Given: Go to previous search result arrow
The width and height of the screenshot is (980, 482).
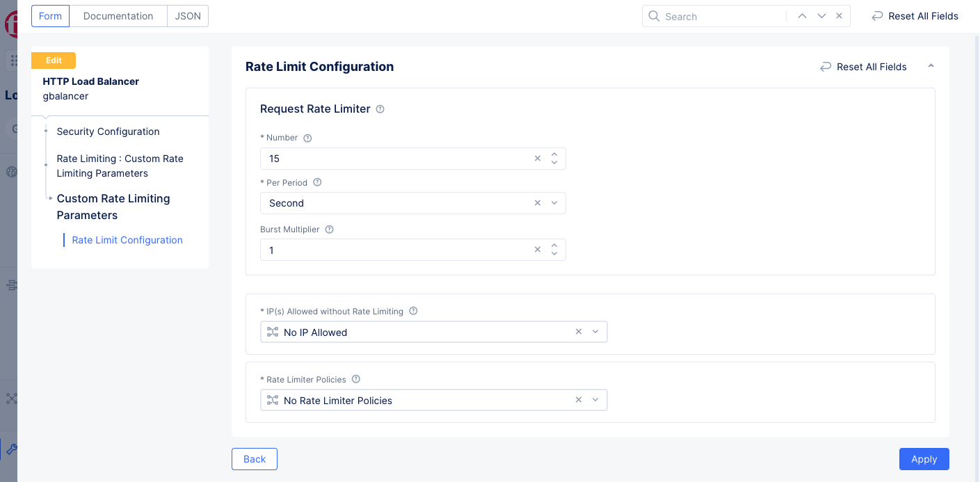Looking at the screenshot, I should pos(802,16).
